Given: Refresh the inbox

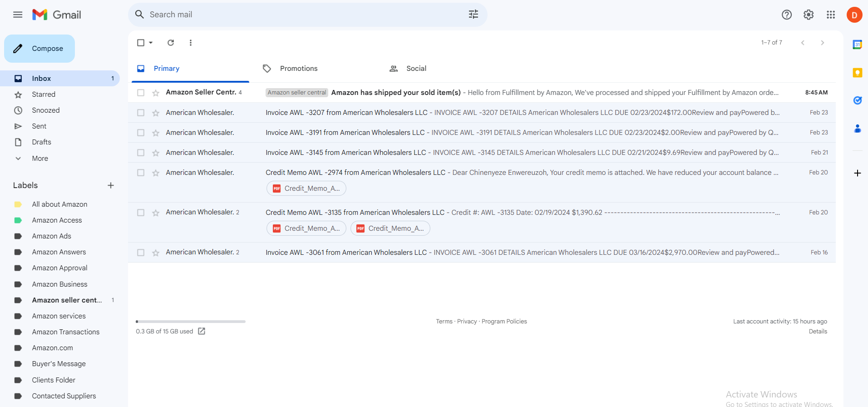Looking at the screenshot, I should click(x=171, y=43).
